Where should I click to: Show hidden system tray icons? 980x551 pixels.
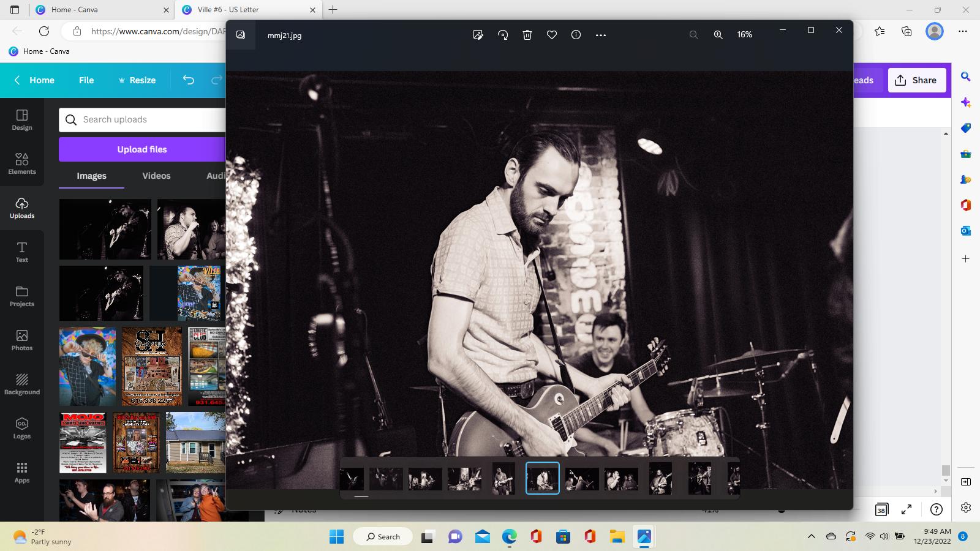pyautogui.click(x=812, y=536)
